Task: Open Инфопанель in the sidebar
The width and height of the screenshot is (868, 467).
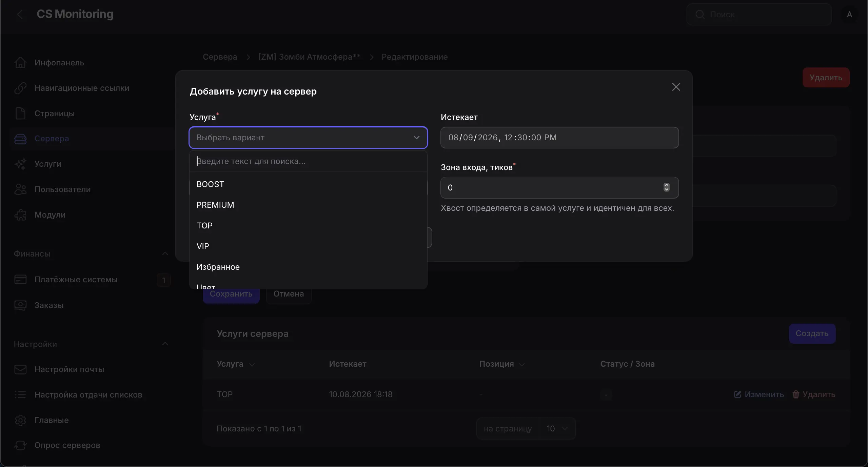Action: point(92,62)
